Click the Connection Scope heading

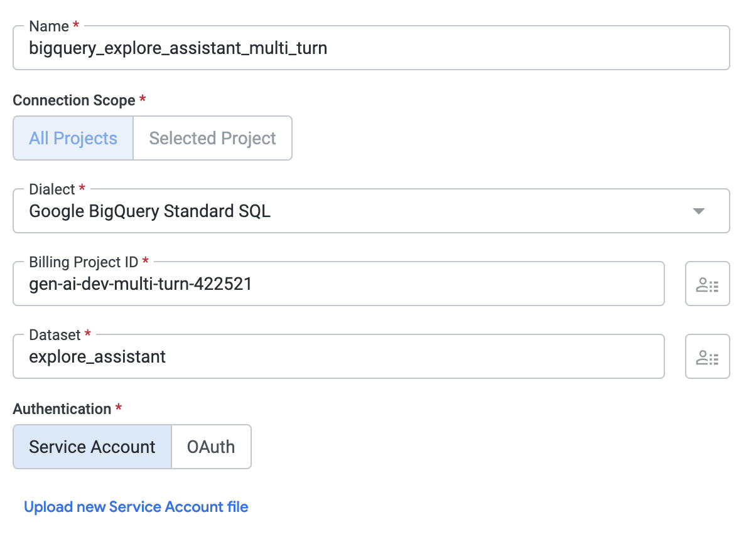(74, 100)
